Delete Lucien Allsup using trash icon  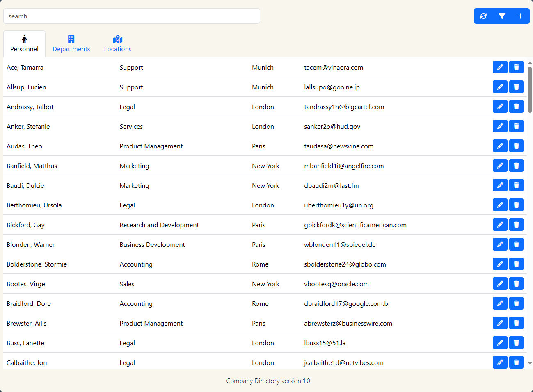516,87
